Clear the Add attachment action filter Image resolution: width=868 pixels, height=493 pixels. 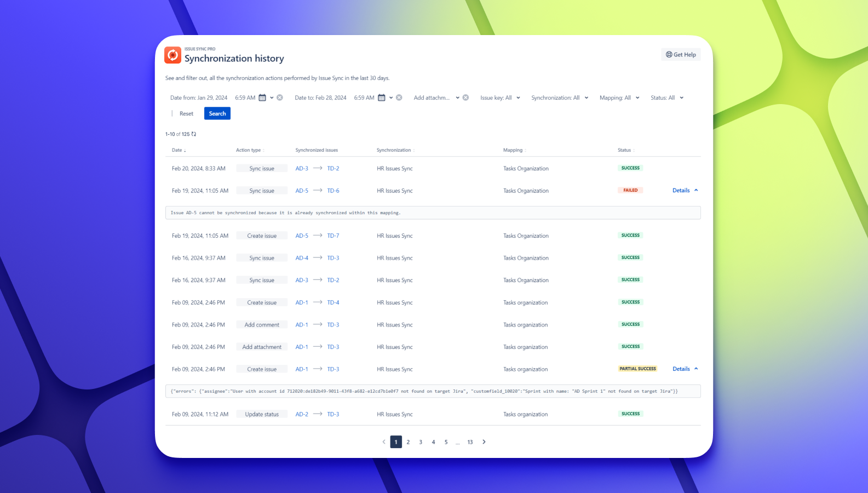pos(465,98)
